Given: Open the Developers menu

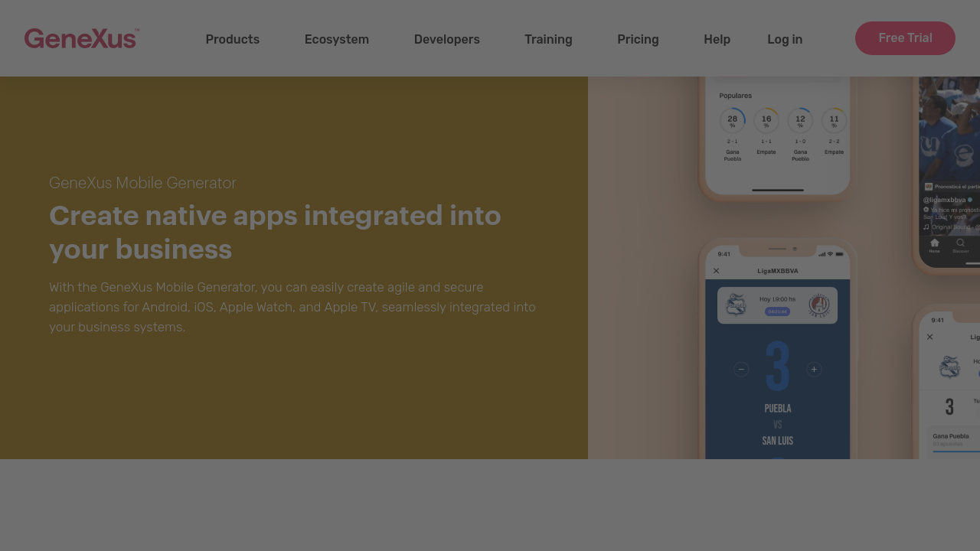Looking at the screenshot, I should pyautogui.click(x=447, y=39).
